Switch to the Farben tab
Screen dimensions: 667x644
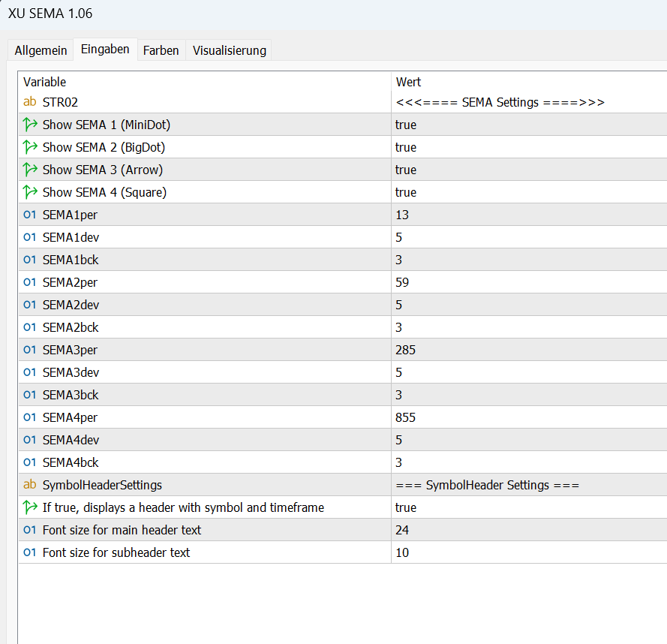click(x=161, y=50)
